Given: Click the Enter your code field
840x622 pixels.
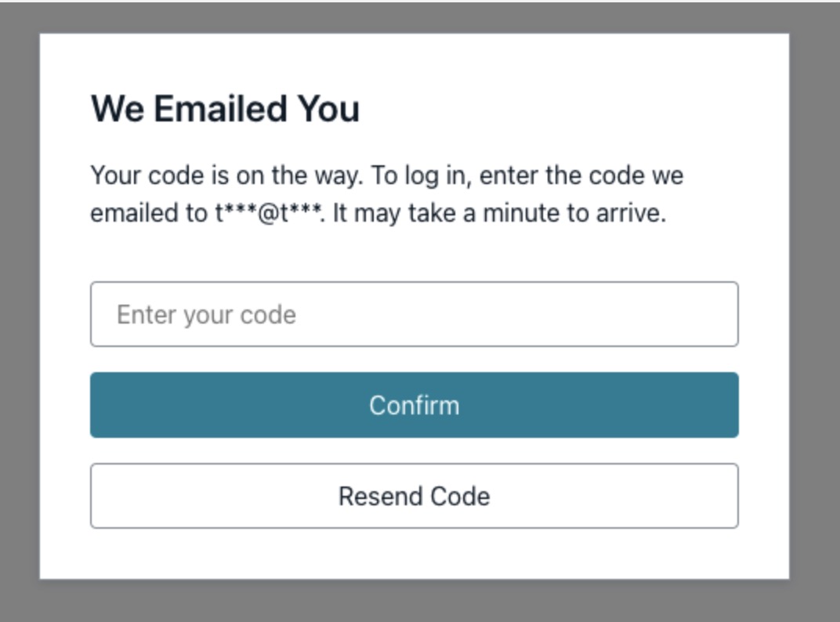Looking at the screenshot, I should (414, 314).
